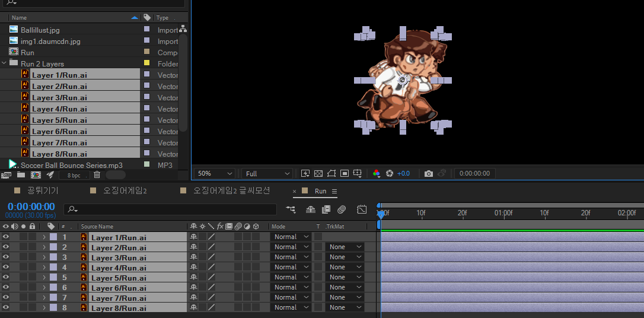
Task: Click label color swatch of timeline layer 3
Action: pos(53,257)
